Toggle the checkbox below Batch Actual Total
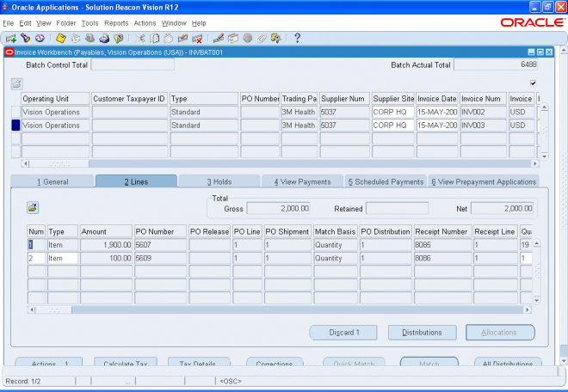Screen dimensions: 568x392 point(533,83)
